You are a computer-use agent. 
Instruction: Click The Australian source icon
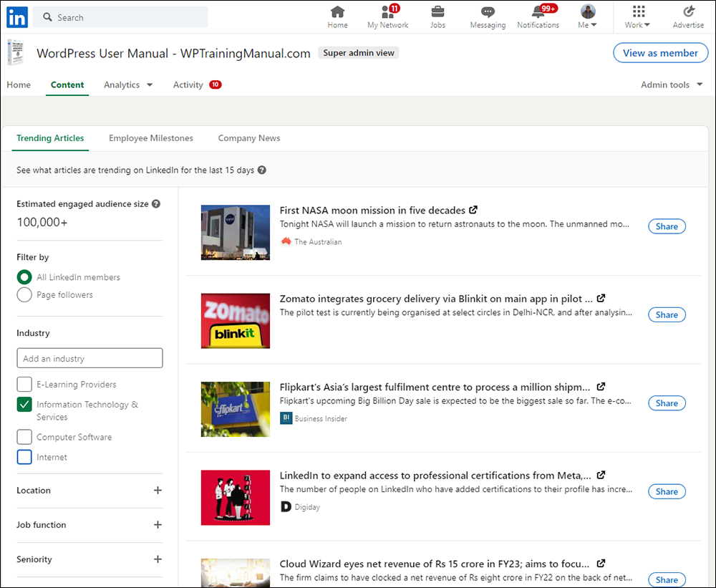coord(286,241)
